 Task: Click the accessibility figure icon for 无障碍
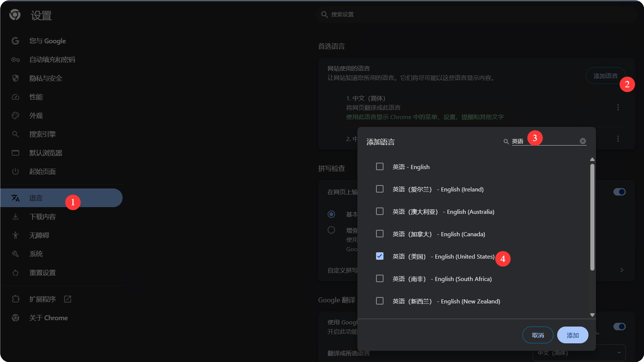pos(15,235)
